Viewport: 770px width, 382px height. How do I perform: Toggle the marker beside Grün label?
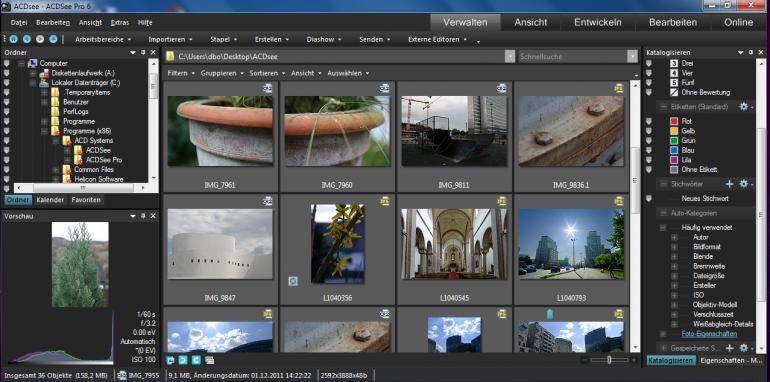point(649,140)
